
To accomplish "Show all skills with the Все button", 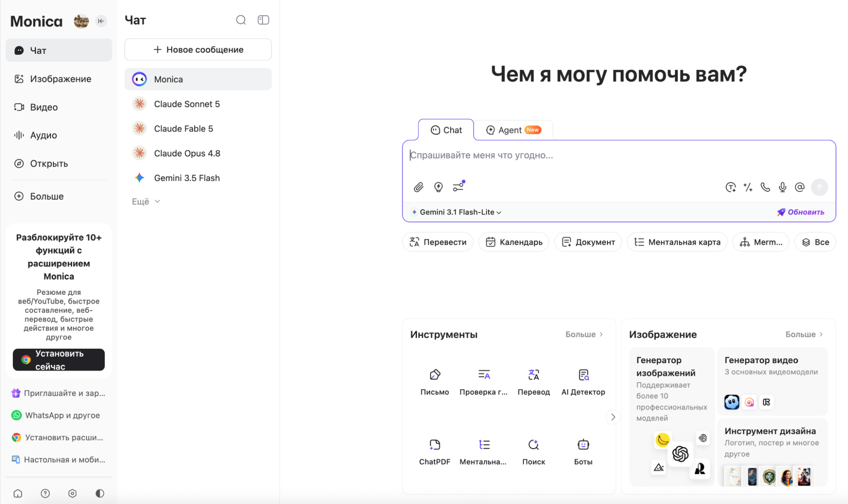I will (x=815, y=242).
